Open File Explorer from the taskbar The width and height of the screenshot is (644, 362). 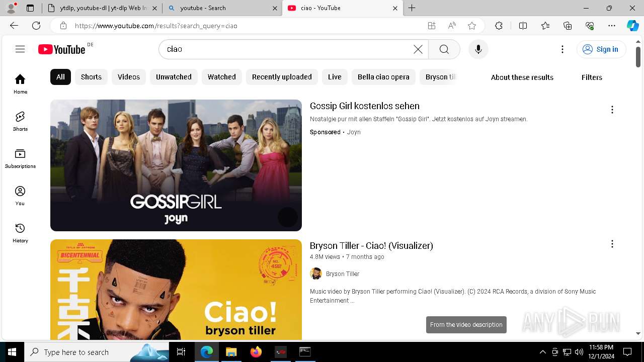point(231,352)
